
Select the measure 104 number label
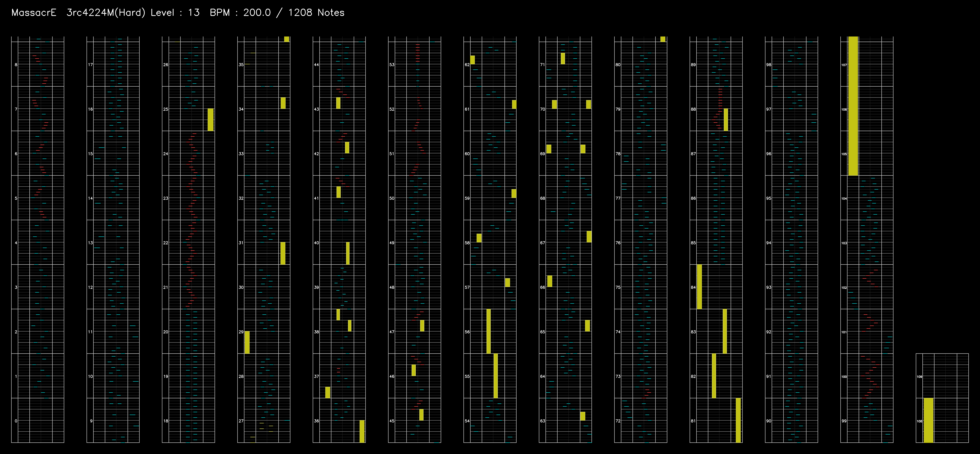coord(844,199)
